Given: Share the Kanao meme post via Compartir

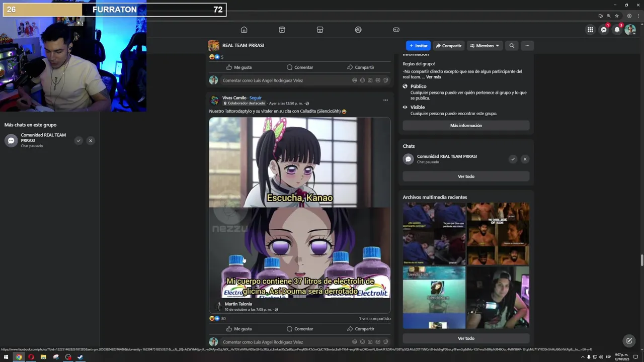Looking at the screenshot, I should [x=361, y=329].
